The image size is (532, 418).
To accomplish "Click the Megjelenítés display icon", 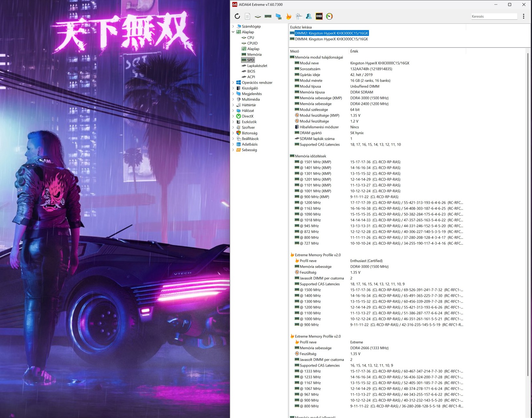I will click(x=239, y=94).
